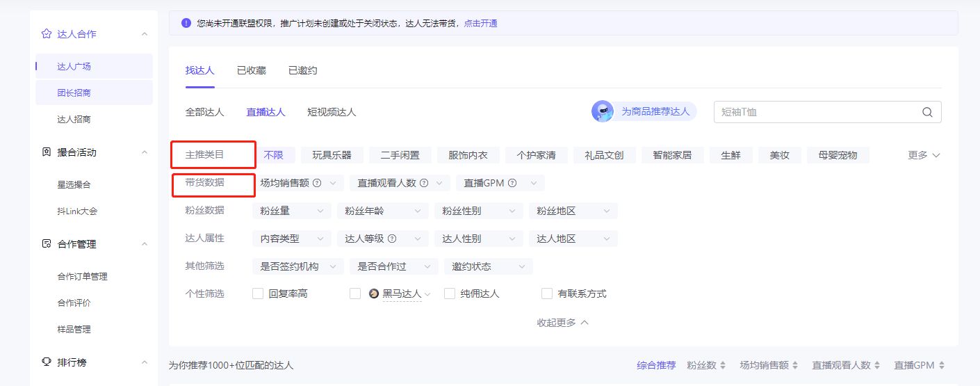Click the robot avatar recommendation icon
The height and width of the screenshot is (386, 980).
coord(602,111)
